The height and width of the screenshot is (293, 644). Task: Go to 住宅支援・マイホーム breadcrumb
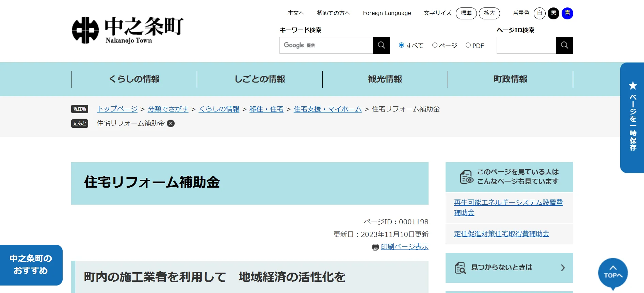[x=327, y=109]
